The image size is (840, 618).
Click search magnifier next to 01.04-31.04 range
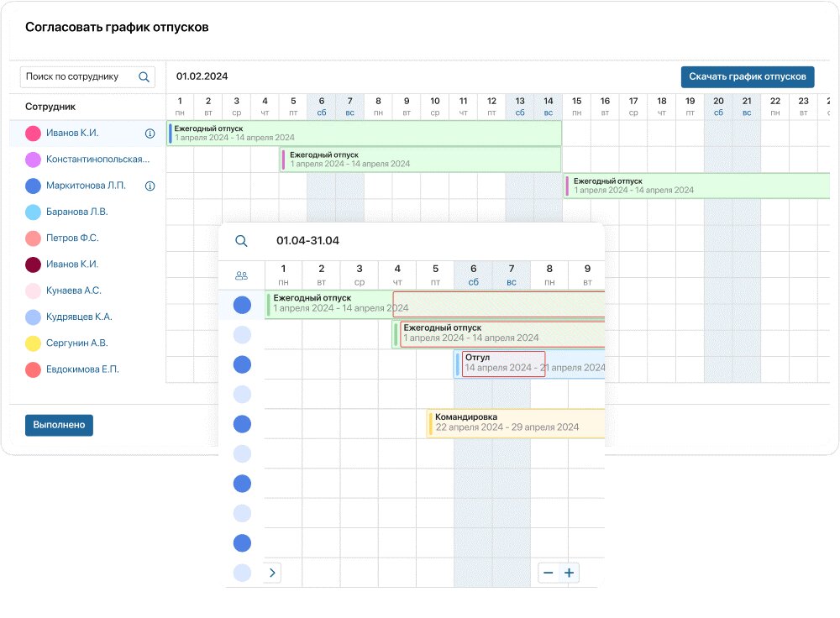pyautogui.click(x=242, y=241)
